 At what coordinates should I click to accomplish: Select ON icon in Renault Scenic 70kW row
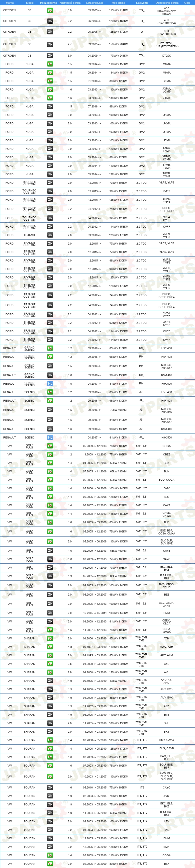pos(50,410)
